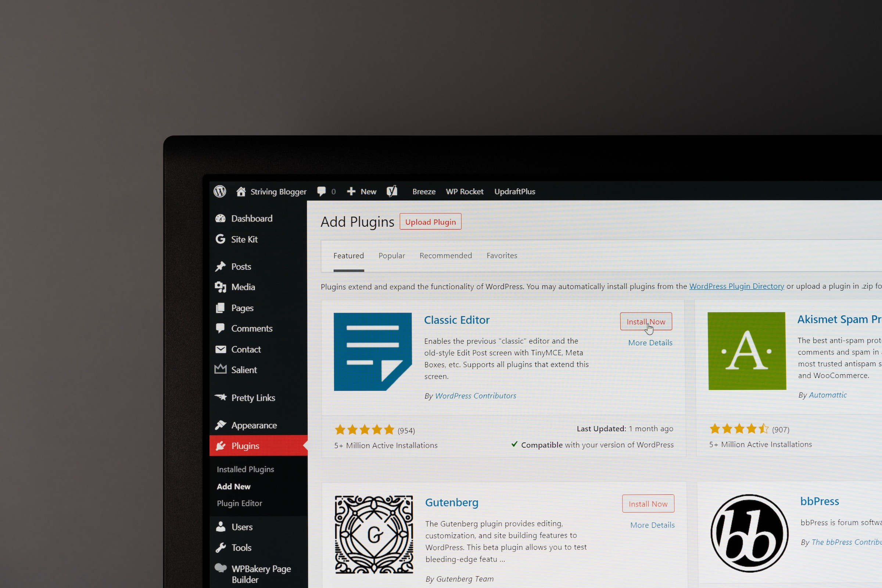Click More Details for Classic Editor

[649, 342]
